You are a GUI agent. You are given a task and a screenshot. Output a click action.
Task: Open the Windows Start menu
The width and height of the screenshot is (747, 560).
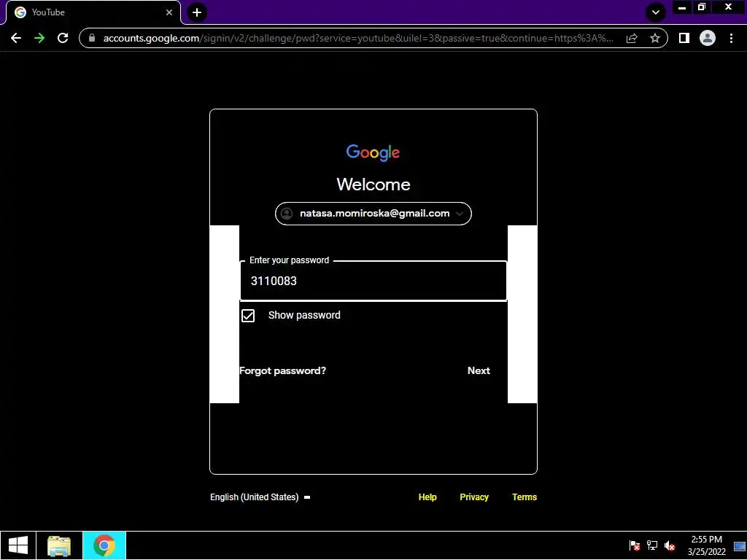click(18, 545)
